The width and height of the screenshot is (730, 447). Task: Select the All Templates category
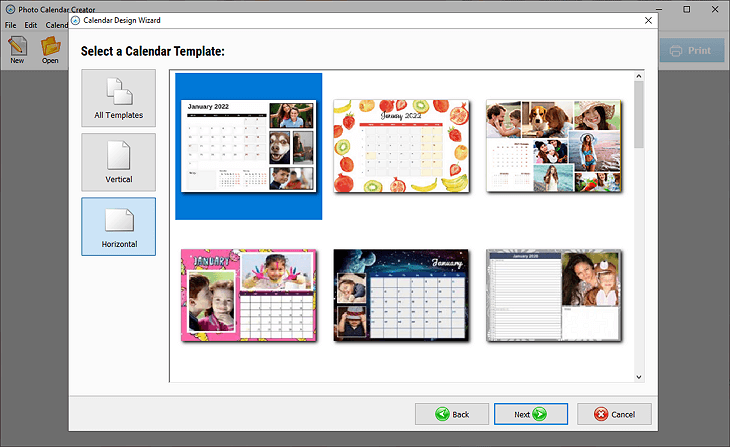[x=118, y=98]
